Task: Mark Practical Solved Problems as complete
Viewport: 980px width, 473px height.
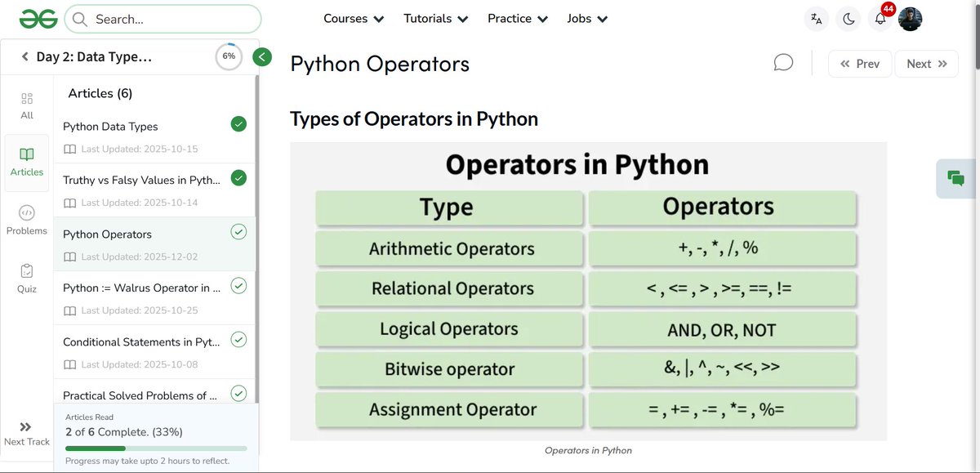Action: point(238,394)
